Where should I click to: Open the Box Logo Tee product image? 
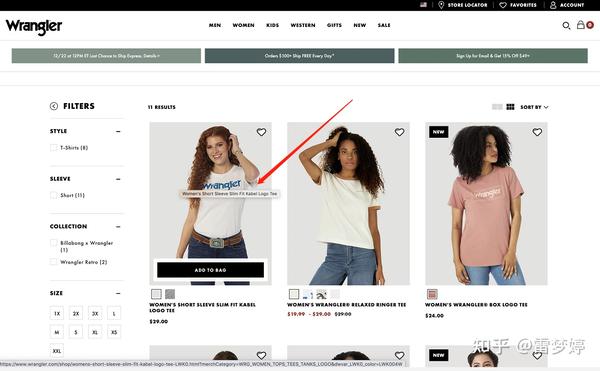(x=486, y=203)
